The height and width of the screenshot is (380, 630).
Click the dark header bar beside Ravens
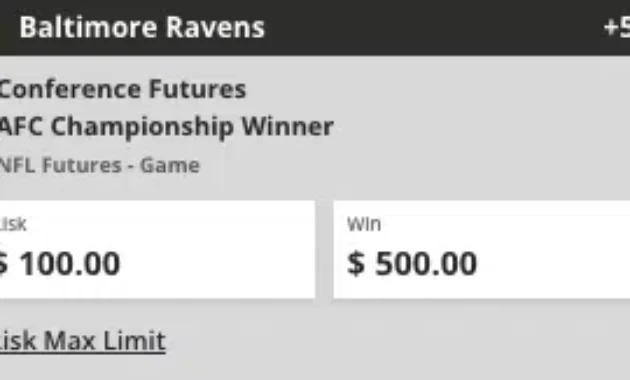tap(434, 27)
